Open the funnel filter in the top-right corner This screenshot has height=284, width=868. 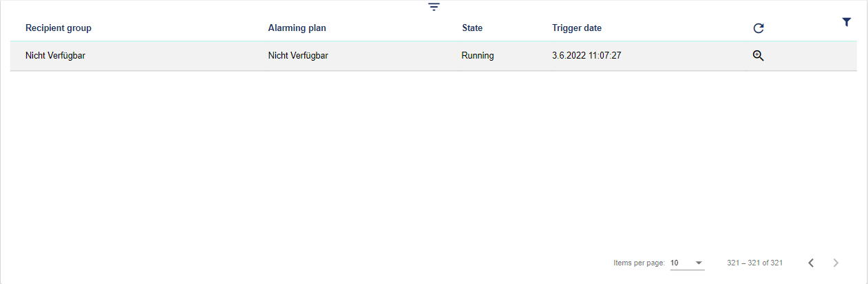[x=847, y=23]
